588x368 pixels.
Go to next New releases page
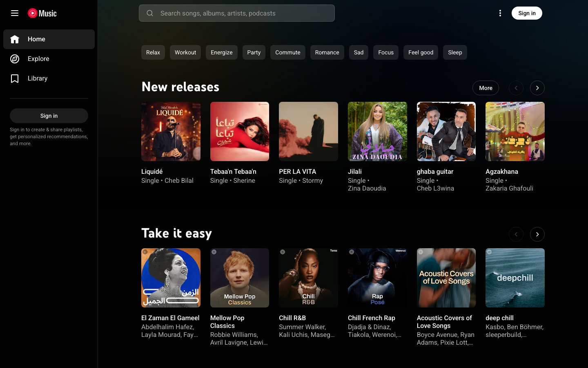[537, 88]
